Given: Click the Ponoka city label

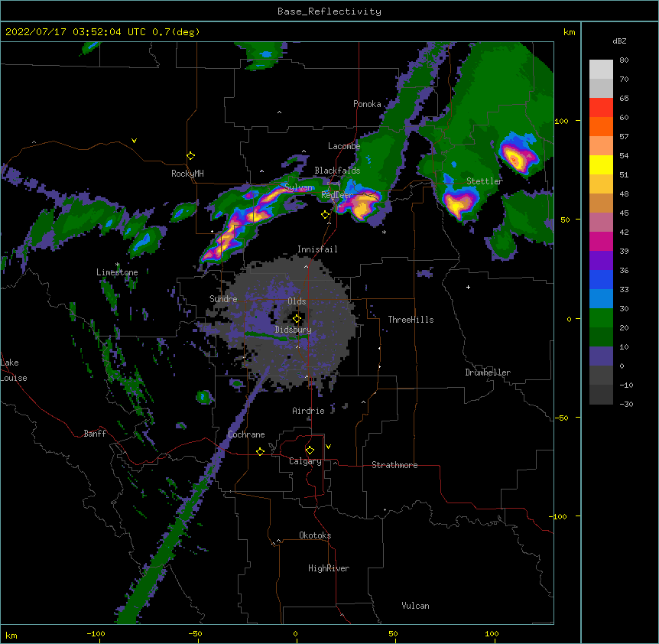Looking at the screenshot, I should tap(367, 104).
